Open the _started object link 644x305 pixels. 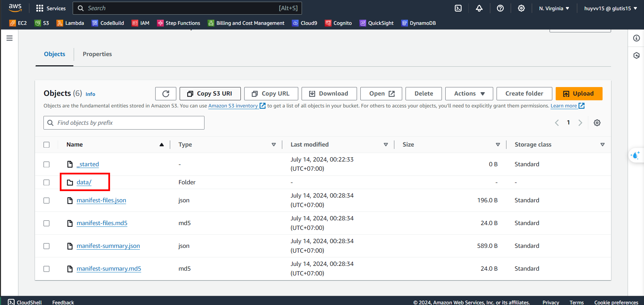coord(88,165)
